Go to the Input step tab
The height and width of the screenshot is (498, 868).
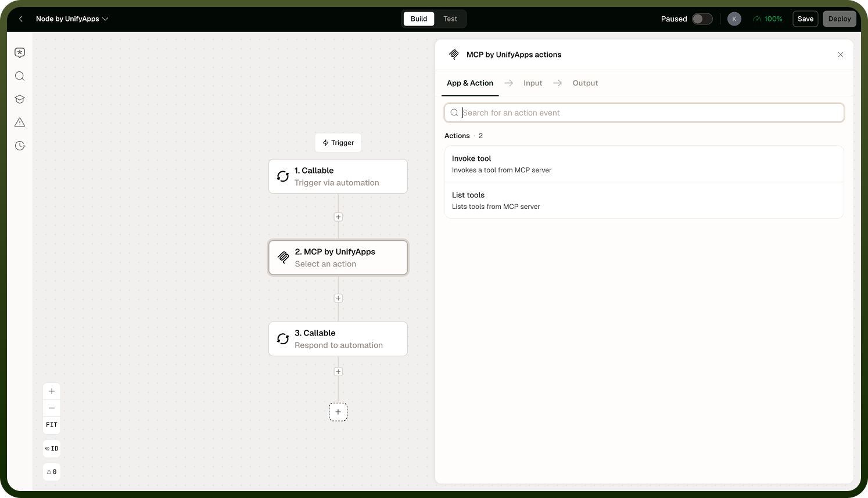point(533,83)
